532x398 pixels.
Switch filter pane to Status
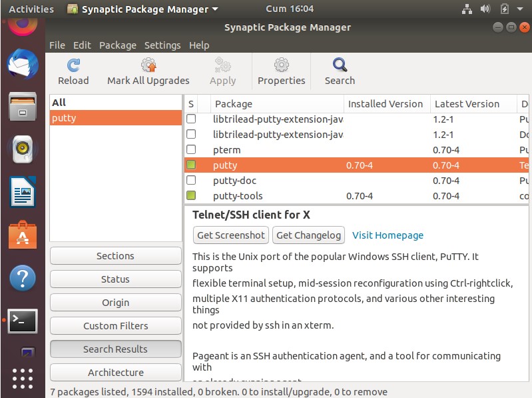[115, 279]
